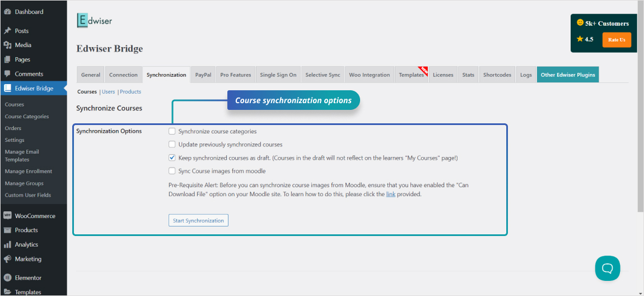Viewport: 644px width, 296px height.
Task: Open the Users sub-section link
Action: point(109,92)
